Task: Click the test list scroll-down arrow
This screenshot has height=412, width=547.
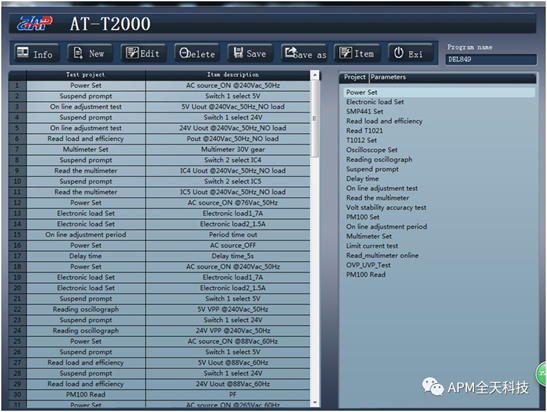Action: [315, 402]
